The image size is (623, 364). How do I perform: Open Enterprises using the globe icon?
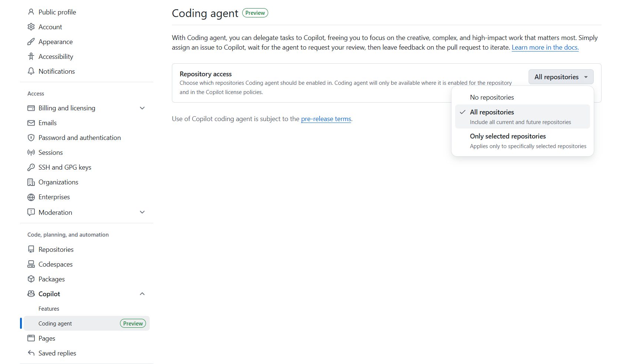point(31,197)
